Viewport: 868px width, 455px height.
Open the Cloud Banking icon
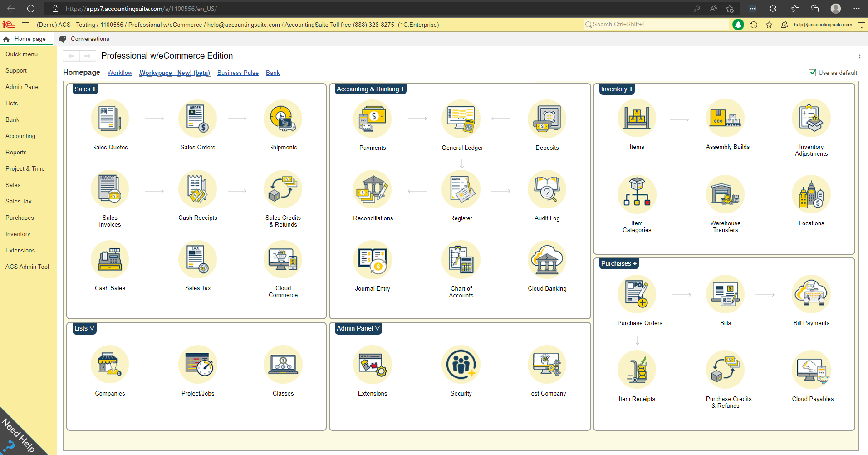(547, 260)
